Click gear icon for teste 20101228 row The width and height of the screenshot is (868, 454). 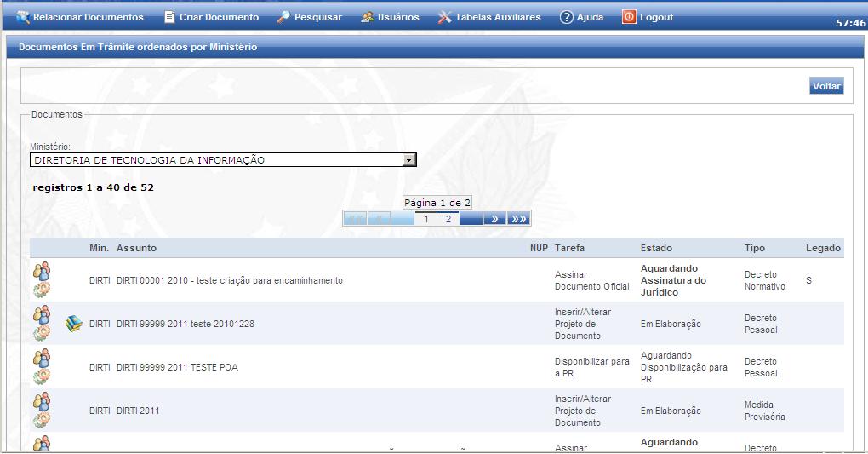(42, 332)
